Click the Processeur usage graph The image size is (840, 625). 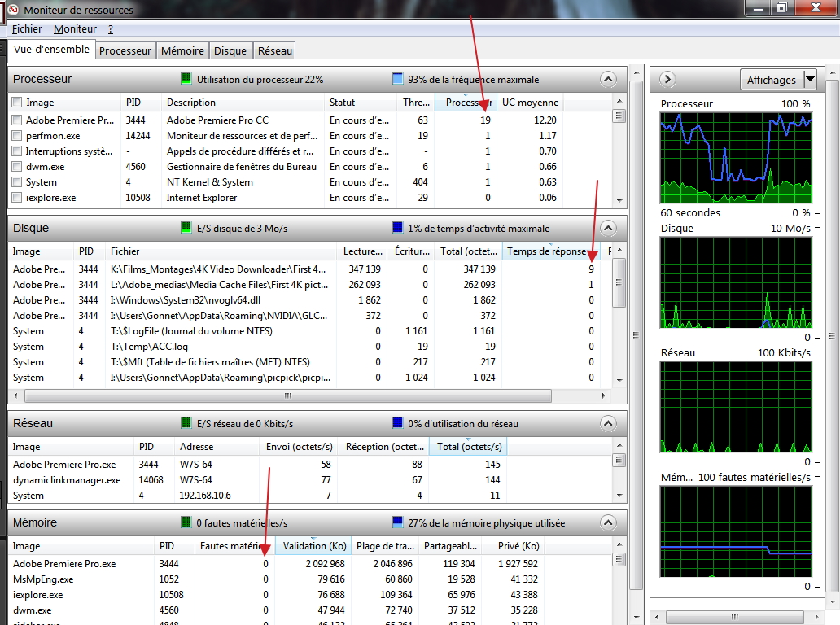point(736,157)
